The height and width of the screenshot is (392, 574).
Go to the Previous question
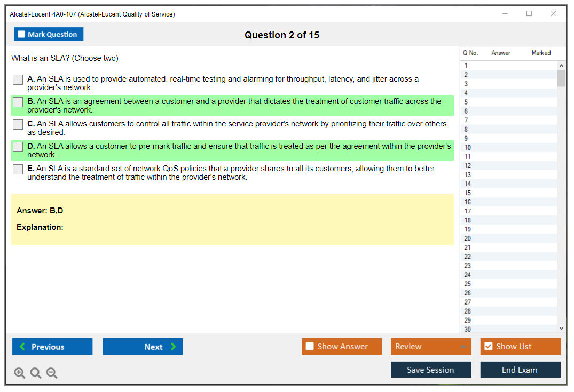click(x=52, y=347)
